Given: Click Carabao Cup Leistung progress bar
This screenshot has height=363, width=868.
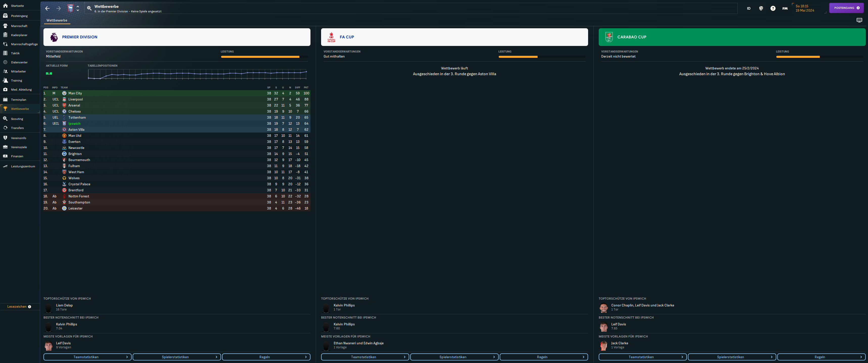Looking at the screenshot, I should tap(819, 57).
